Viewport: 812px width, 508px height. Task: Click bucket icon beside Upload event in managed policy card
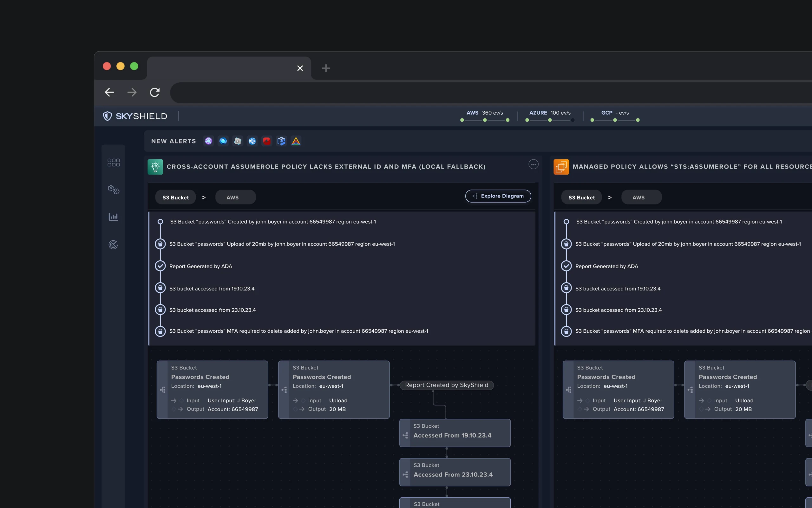point(566,244)
